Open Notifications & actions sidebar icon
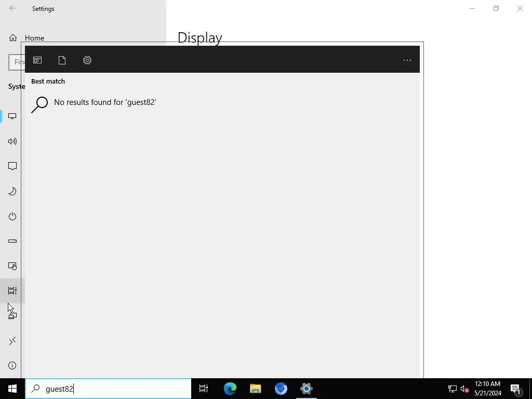Viewport: 532px width, 399px height. click(x=12, y=166)
